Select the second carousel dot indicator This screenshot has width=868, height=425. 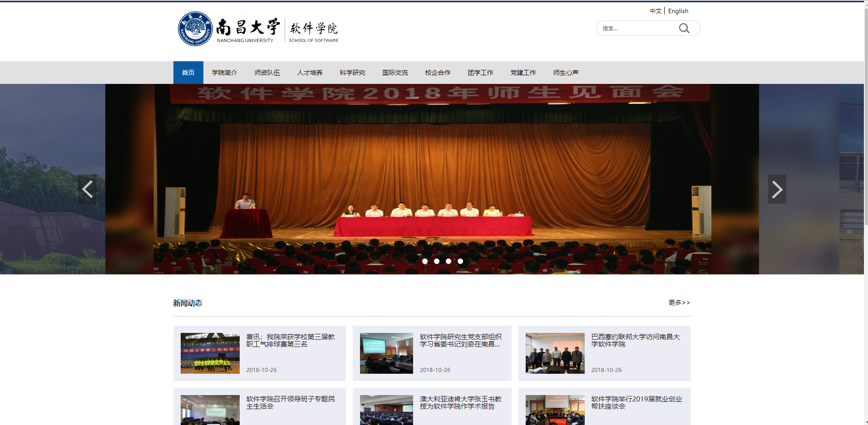(x=437, y=261)
